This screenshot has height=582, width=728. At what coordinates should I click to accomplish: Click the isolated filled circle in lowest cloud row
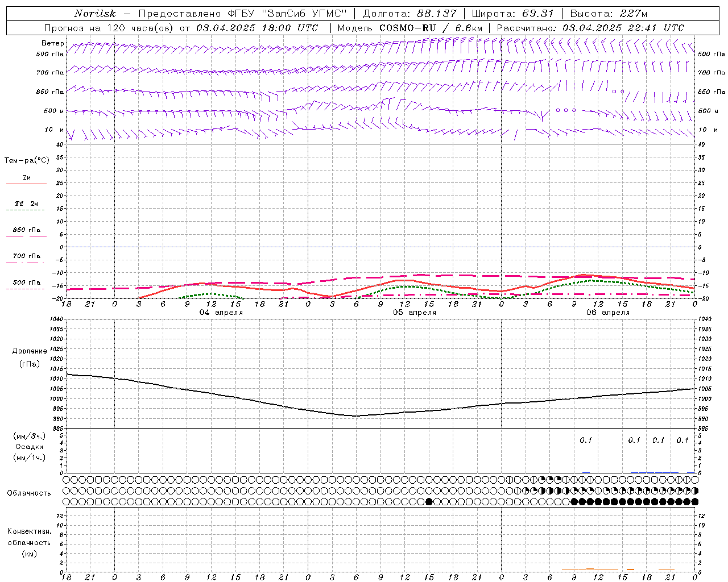(429, 501)
